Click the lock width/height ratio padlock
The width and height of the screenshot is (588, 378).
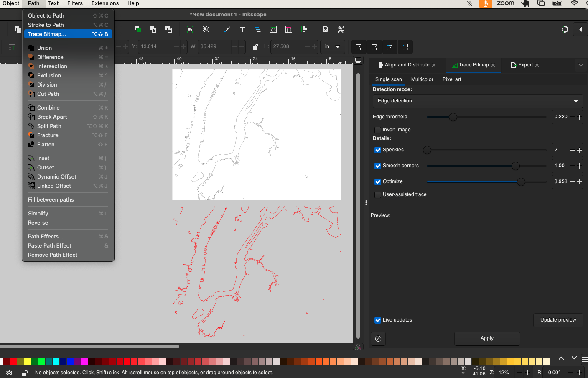click(255, 47)
